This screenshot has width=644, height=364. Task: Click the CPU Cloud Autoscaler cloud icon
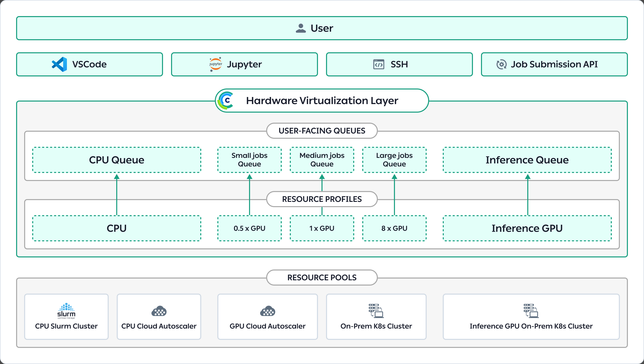(159, 311)
